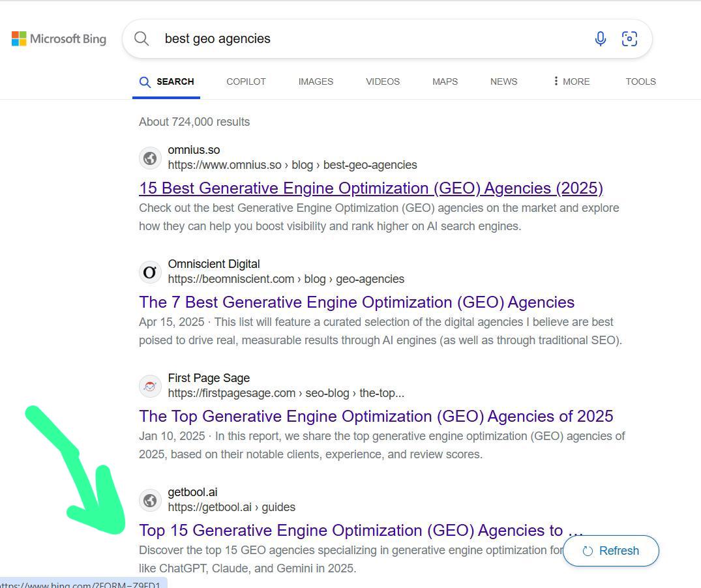Click the magnifier icon in search box

[142, 38]
